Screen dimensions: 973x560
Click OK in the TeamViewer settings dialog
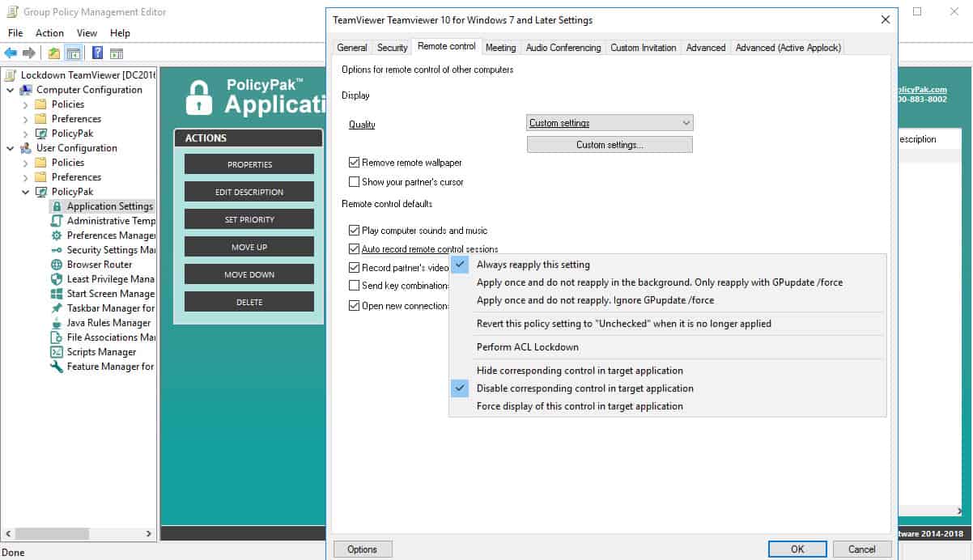(x=797, y=549)
